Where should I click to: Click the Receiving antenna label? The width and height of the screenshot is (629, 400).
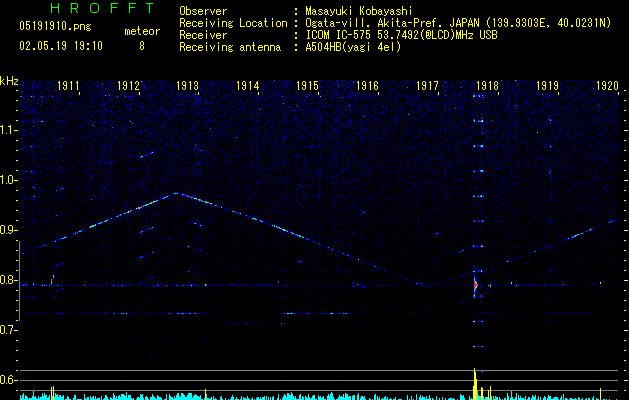(x=230, y=47)
